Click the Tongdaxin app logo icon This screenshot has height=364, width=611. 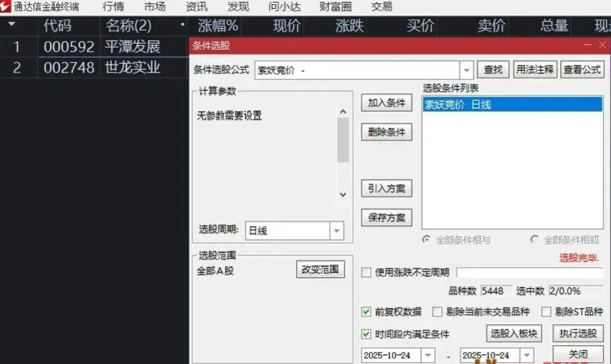pos(6,7)
